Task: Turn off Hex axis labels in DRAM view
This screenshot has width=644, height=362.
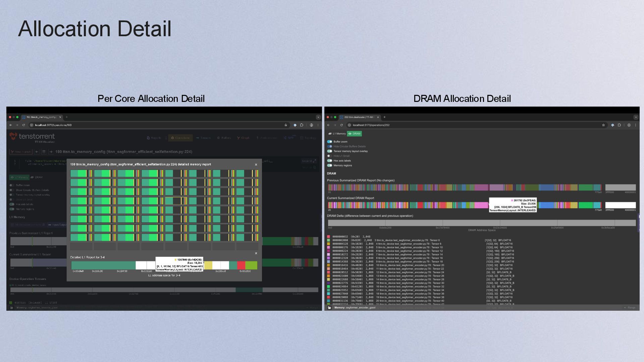Action: (x=330, y=161)
